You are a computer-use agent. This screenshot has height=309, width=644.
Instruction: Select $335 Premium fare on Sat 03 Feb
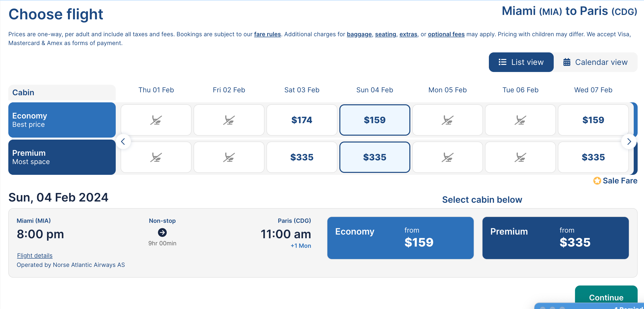pyautogui.click(x=302, y=157)
